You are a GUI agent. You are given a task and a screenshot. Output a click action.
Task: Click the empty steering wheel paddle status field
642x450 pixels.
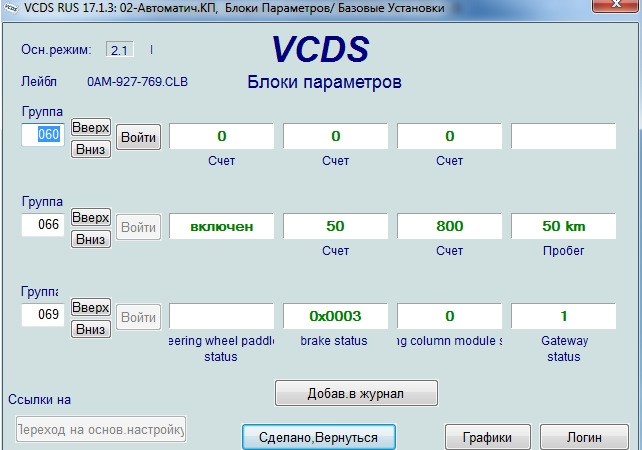(x=222, y=316)
